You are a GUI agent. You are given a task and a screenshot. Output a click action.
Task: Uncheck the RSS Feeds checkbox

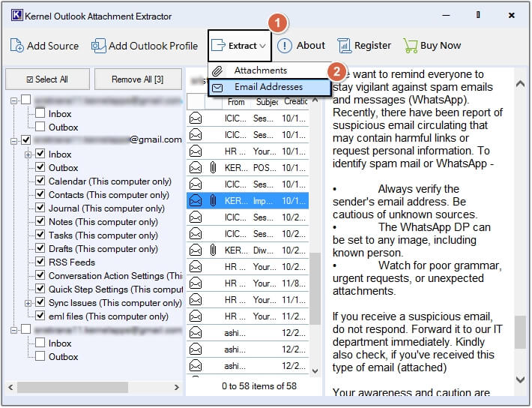pyautogui.click(x=40, y=261)
